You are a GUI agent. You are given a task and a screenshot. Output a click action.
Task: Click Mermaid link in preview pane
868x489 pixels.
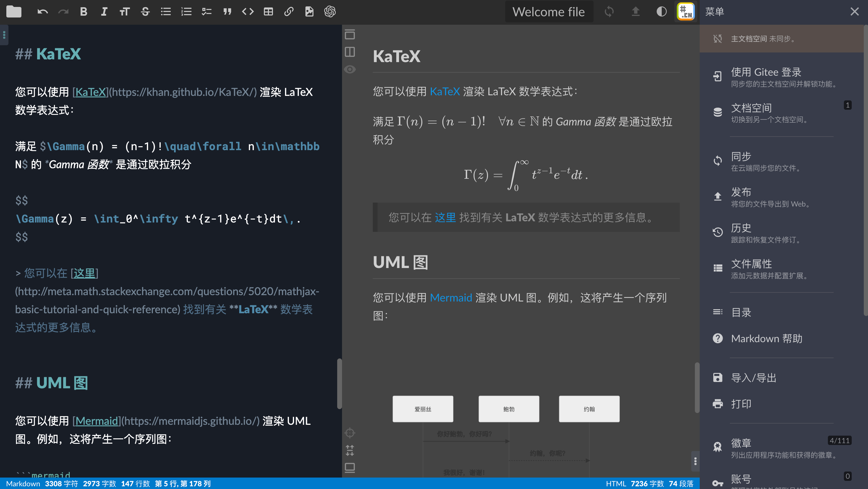(x=451, y=298)
